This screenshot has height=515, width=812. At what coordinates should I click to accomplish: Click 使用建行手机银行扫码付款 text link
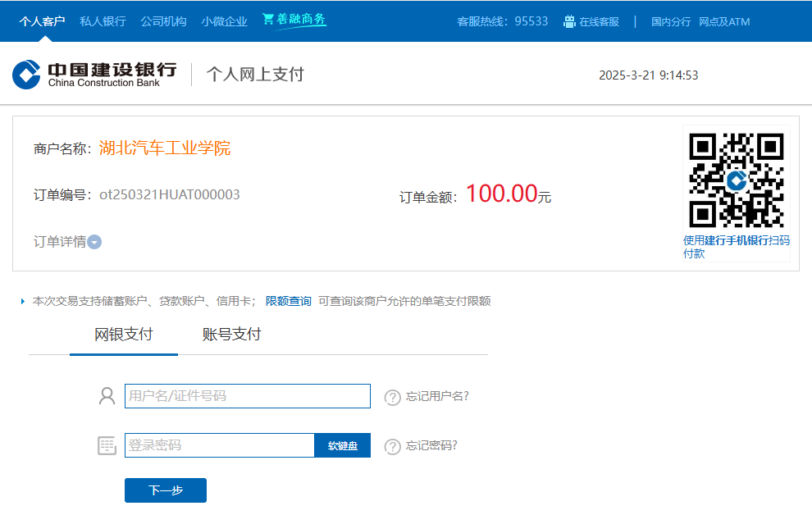tap(736, 247)
